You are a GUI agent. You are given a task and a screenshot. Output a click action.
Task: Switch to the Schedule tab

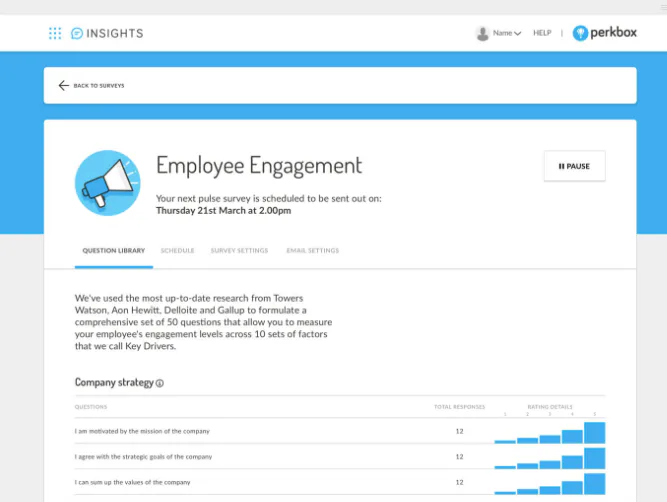coord(177,251)
